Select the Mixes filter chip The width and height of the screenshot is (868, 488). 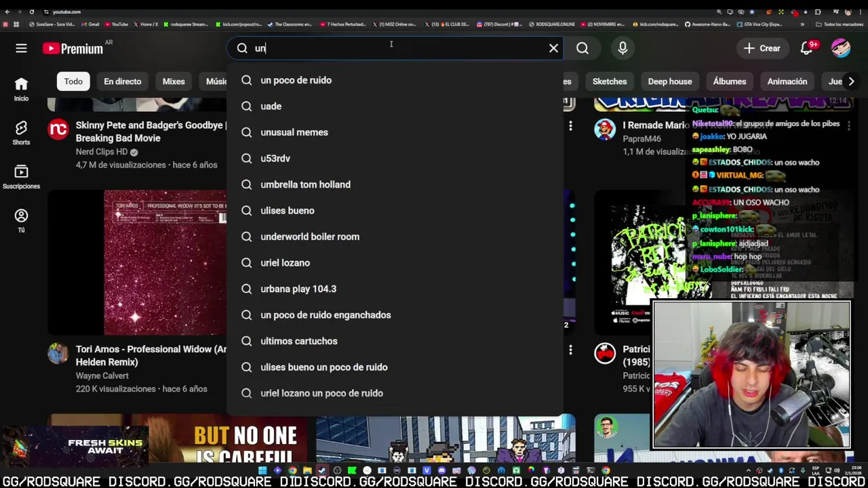tap(174, 81)
